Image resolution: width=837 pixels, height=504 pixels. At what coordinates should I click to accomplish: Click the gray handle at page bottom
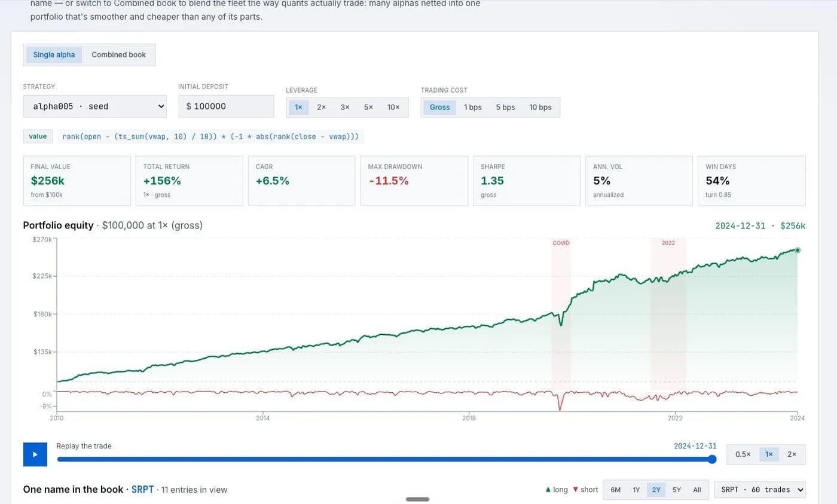(x=417, y=499)
